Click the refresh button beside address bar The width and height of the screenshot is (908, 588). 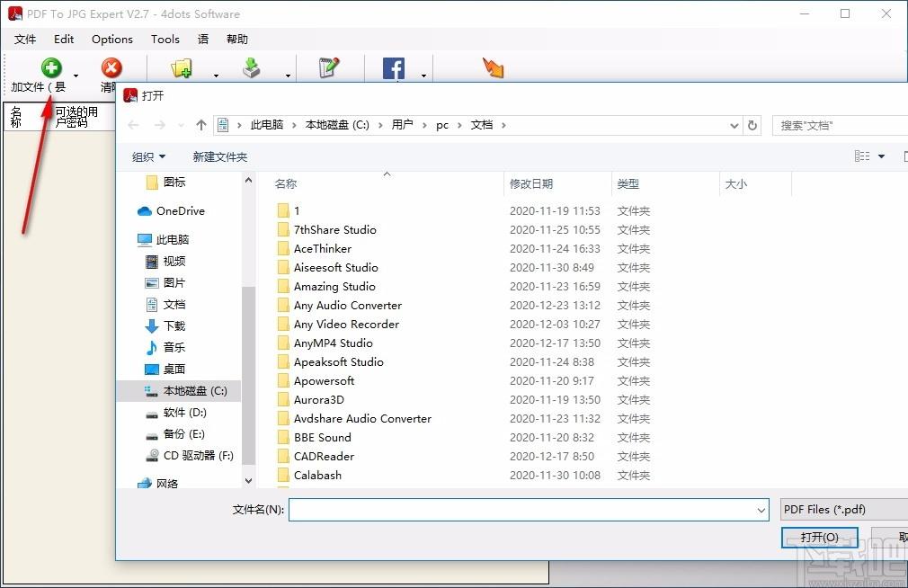pyautogui.click(x=752, y=125)
